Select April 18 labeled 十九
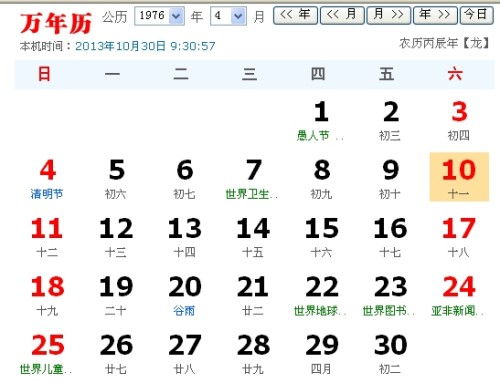500x383 pixels. click(x=47, y=296)
